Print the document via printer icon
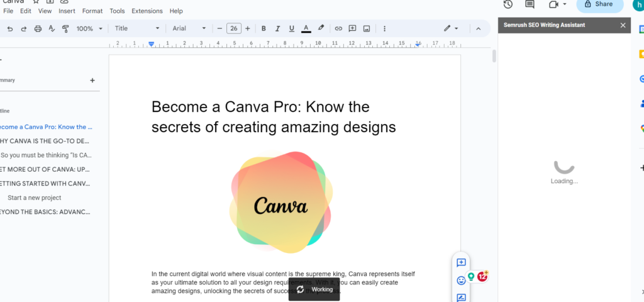The height and width of the screenshot is (302, 644). [38, 28]
